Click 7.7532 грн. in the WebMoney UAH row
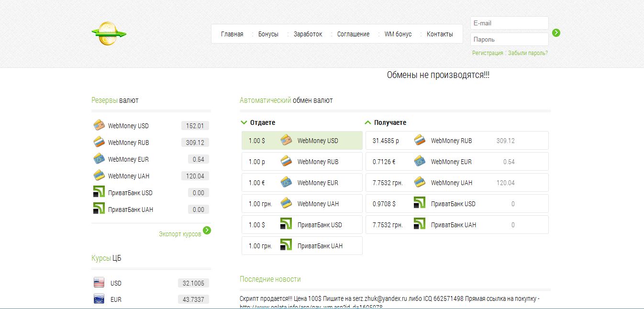Image resolution: width=644 pixels, height=309 pixels. coord(388,183)
